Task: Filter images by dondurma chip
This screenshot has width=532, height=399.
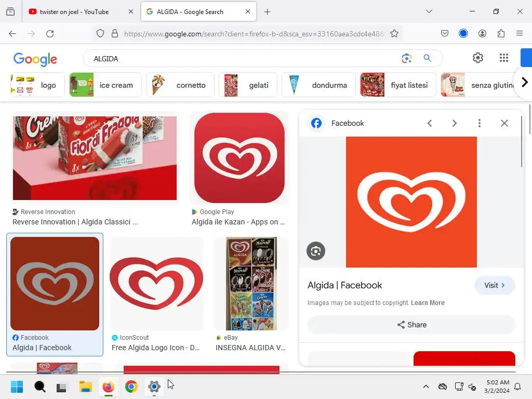Action: 318,85
